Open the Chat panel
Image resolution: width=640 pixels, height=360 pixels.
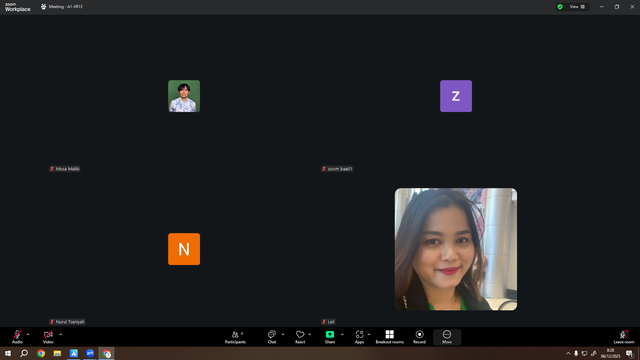tap(271, 337)
